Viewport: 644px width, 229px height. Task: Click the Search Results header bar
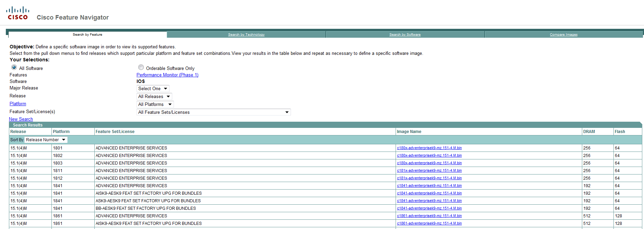pos(325,125)
